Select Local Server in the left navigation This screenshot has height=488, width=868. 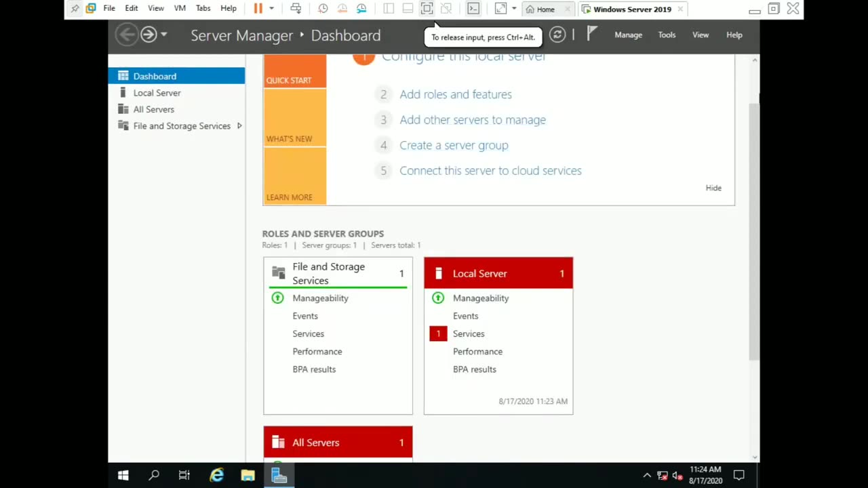click(176, 93)
